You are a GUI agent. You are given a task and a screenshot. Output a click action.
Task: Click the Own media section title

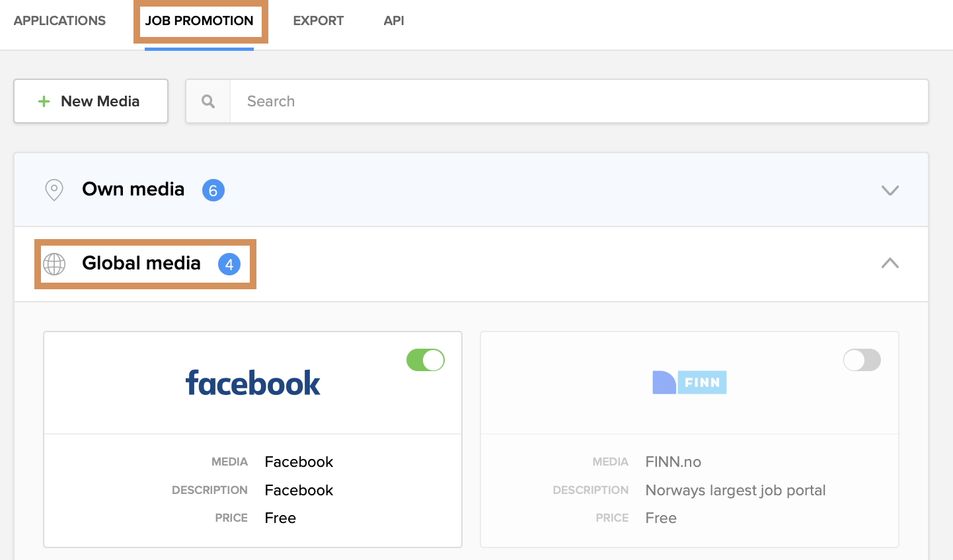(x=133, y=190)
